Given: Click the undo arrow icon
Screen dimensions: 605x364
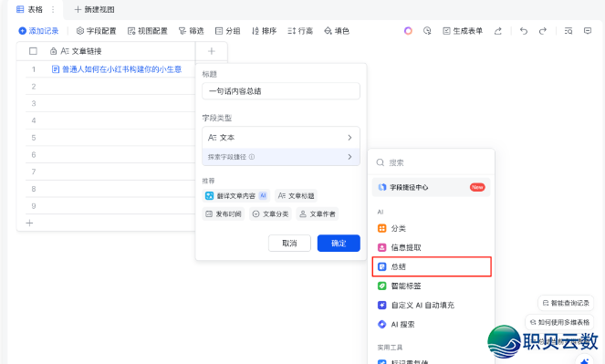Looking at the screenshot, I should pos(524,31).
